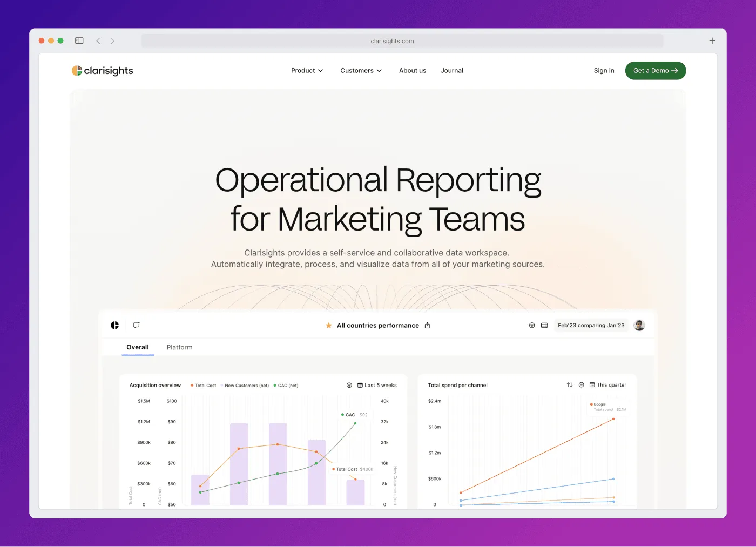The width and height of the screenshot is (756, 547).
Task: Click the Get a Demo button
Action: [656, 71]
